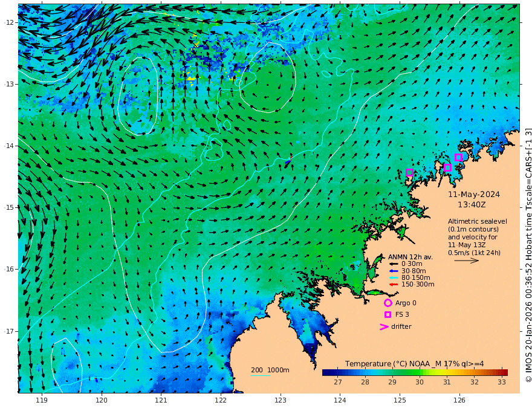This screenshot has width=532, height=411.
Task: Click the 29 tick label on colorbar
Action: [392, 382]
